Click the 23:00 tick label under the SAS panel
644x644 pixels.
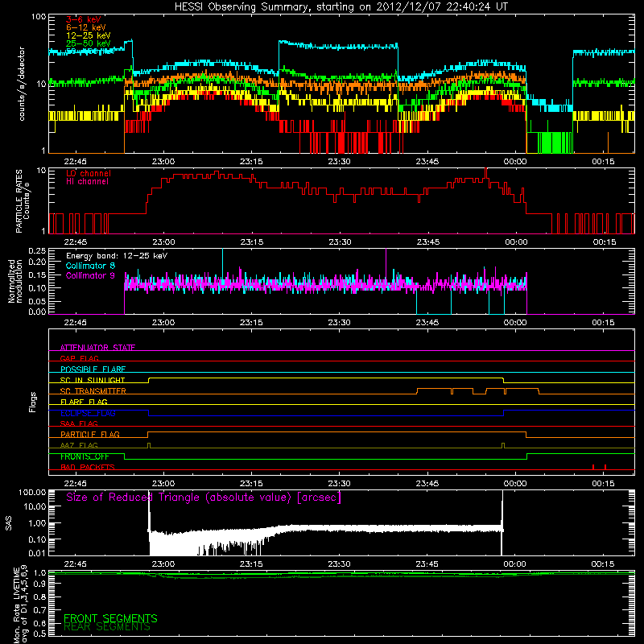pos(163,564)
